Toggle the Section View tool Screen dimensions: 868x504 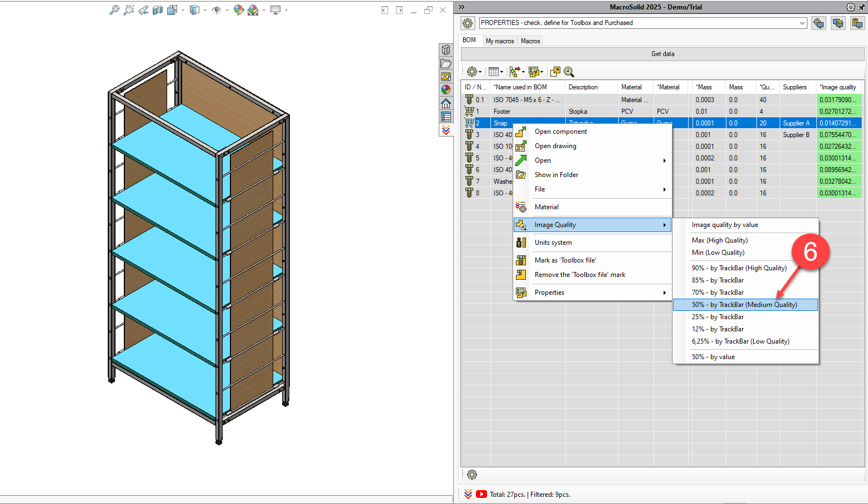tap(158, 10)
